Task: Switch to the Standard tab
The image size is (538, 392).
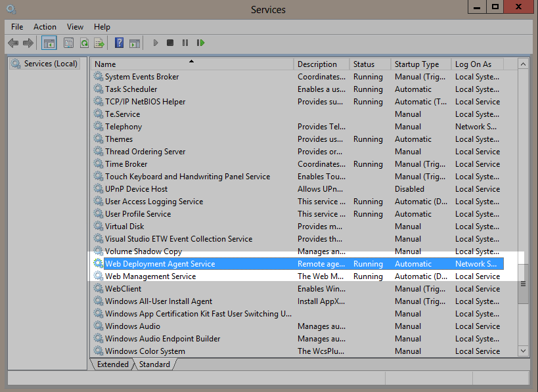Action: [154, 364]
